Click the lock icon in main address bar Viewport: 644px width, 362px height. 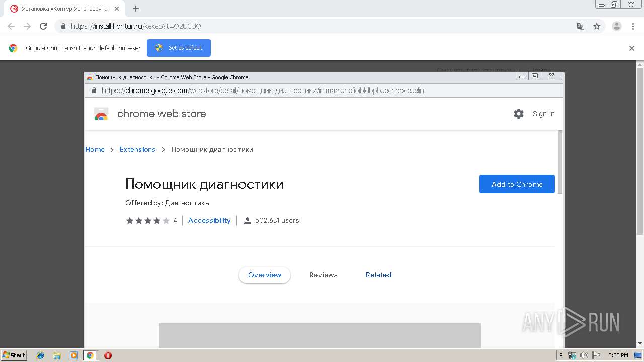coord(63,26)
